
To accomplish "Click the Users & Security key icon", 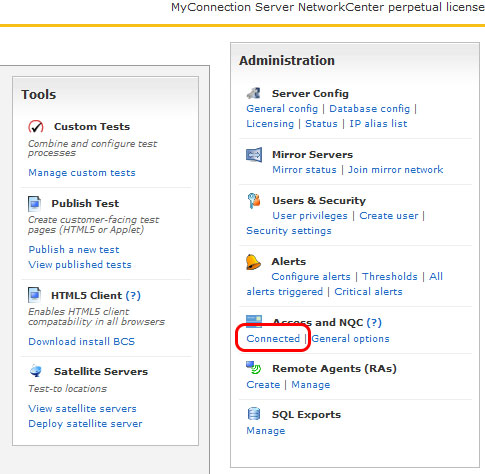I will click(254, 201).
